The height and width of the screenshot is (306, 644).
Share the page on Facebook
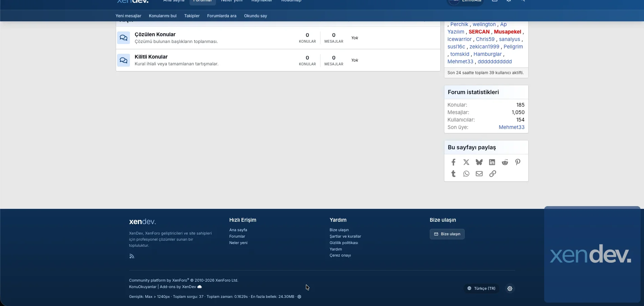(x=453, y=162)
